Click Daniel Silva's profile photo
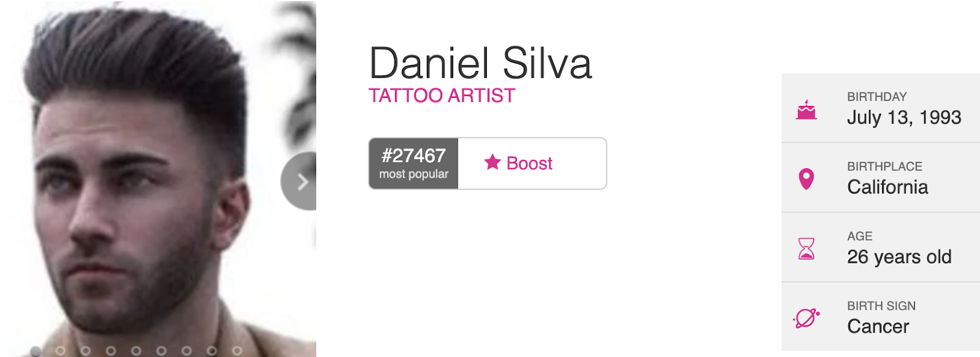Viewport: 980px width, 357px height. click(x=158, y=178)
